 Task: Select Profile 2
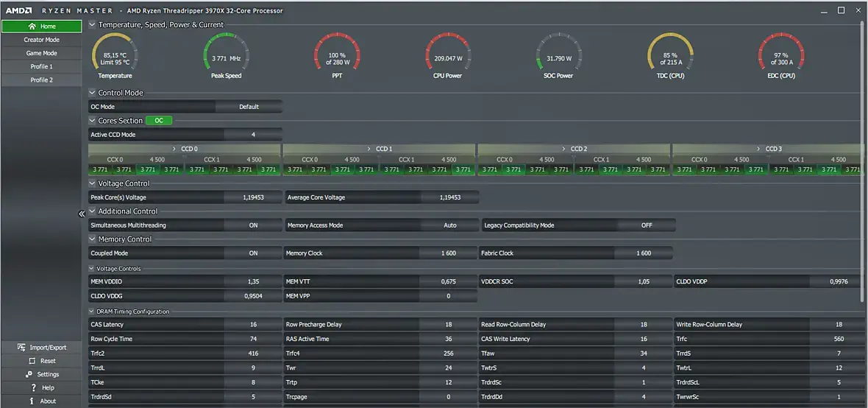click(x=41, y=80)
